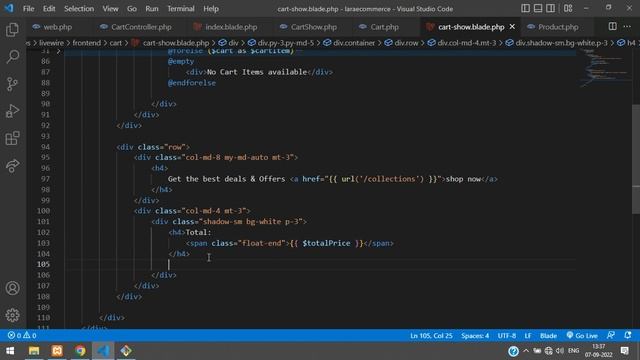The image size is (640, 360).
Task: Open the Terminal menu
Action: [181, 9]
